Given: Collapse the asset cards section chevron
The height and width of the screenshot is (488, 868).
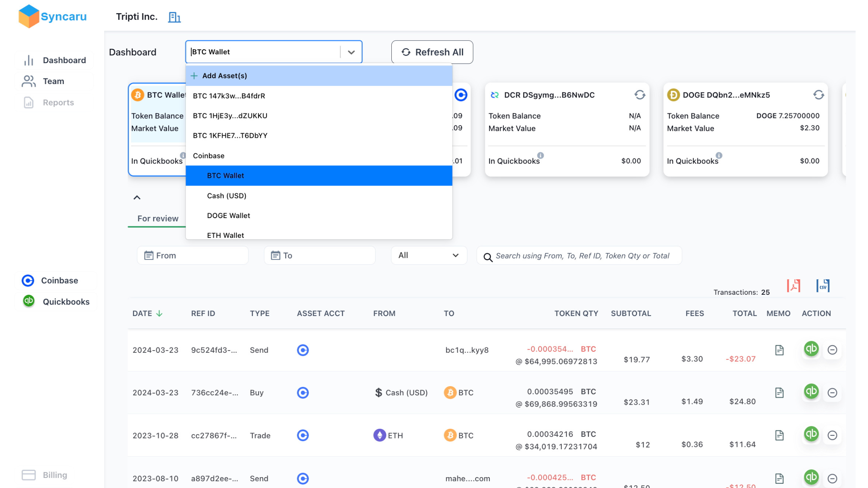Looking at the screenshot, I should (137, 198).
